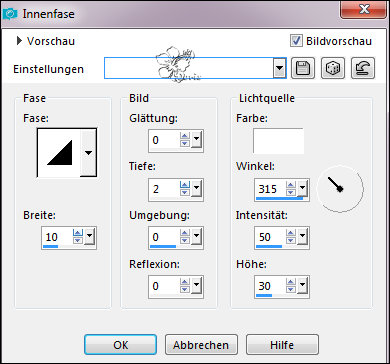The image size is (390, 364).
Task: Click the Abbrechen button
Action: point(201,345)
